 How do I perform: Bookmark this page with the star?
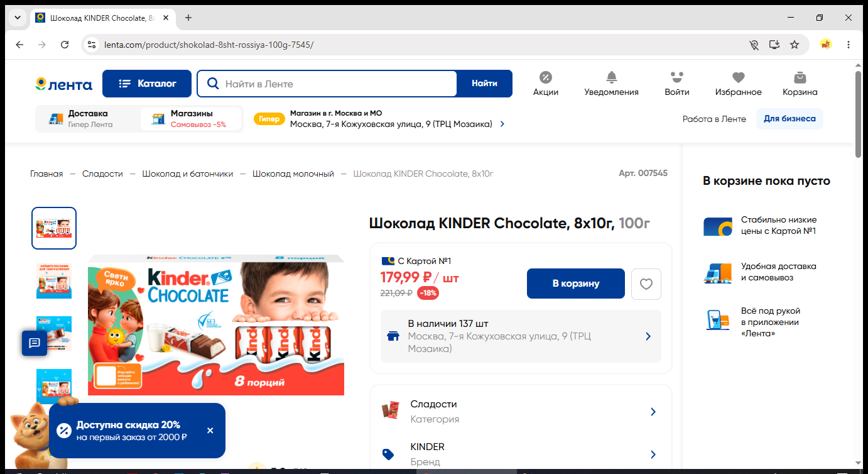point(795,45)
